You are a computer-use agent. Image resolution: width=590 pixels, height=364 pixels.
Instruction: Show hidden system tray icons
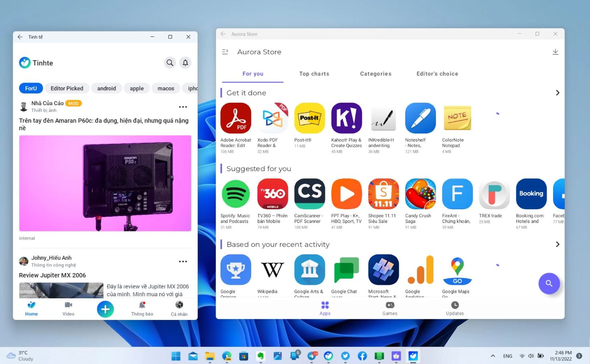pos(493,356)
